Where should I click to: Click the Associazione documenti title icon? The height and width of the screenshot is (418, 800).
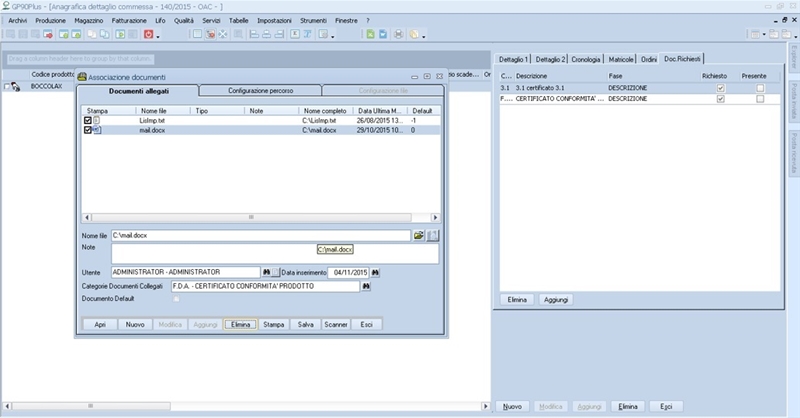(x=82, y=77)
